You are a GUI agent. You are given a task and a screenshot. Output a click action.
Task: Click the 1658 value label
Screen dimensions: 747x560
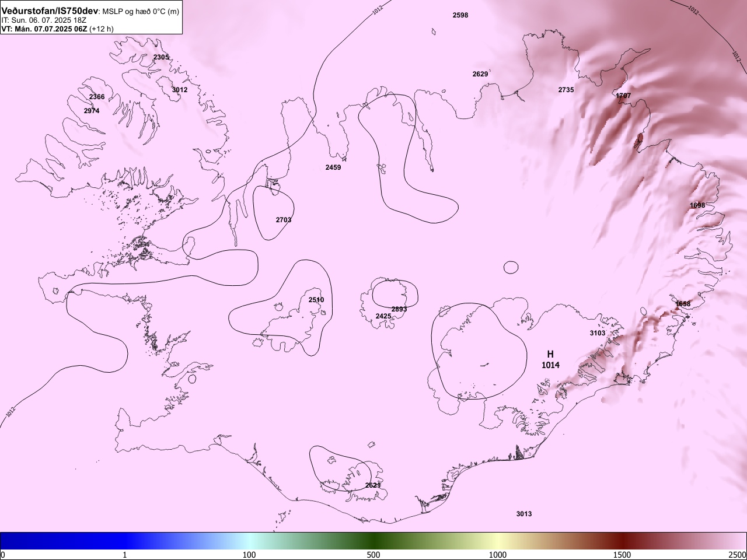pyautogui.click(x=683, y=304)
